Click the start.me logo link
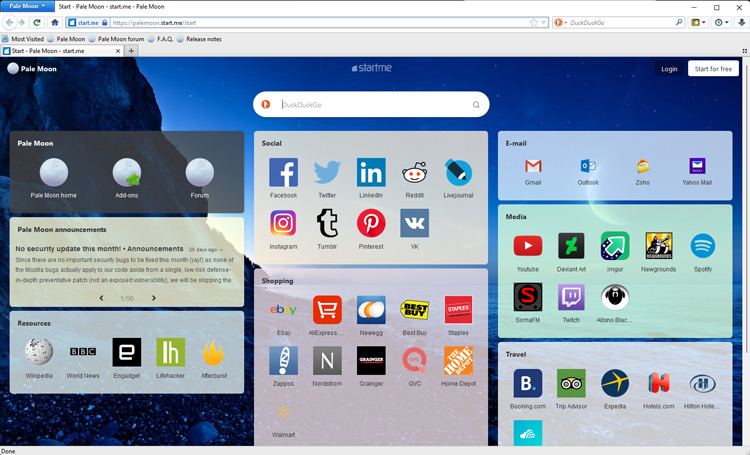The height and width of the screenshot is (455, 750). tap(372, 68)
